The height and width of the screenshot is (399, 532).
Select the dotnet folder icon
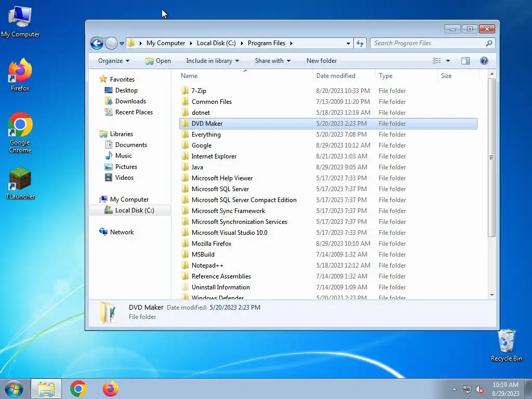(x=185, y=112)
